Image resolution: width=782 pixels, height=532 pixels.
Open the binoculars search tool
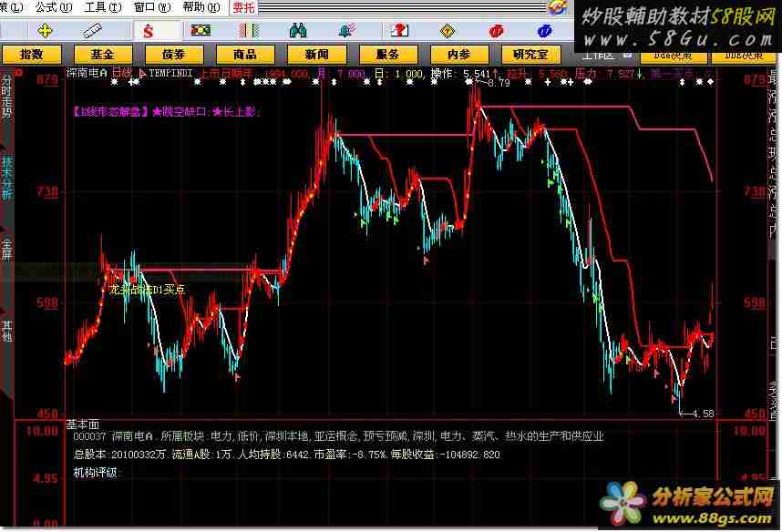tap(297, 30)
